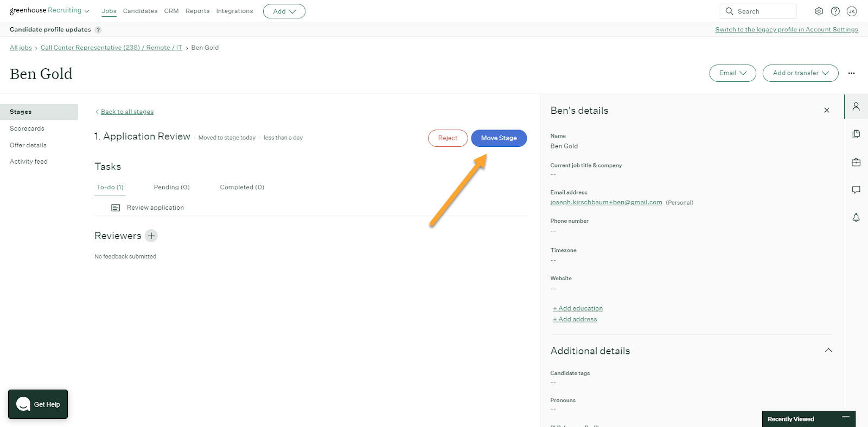Click the help question mark icon in header

(x=835, y=11)
